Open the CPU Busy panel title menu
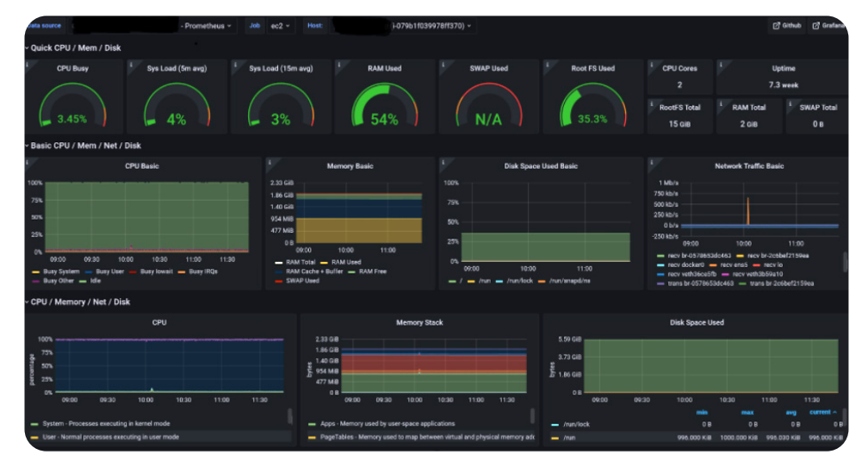The width and height of the screenshot is (868, 467). tap(72, 69)
